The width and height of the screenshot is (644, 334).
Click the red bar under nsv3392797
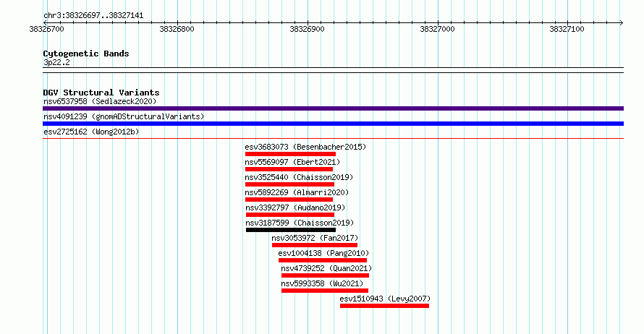pyautogui.click(x=290, y=215)
